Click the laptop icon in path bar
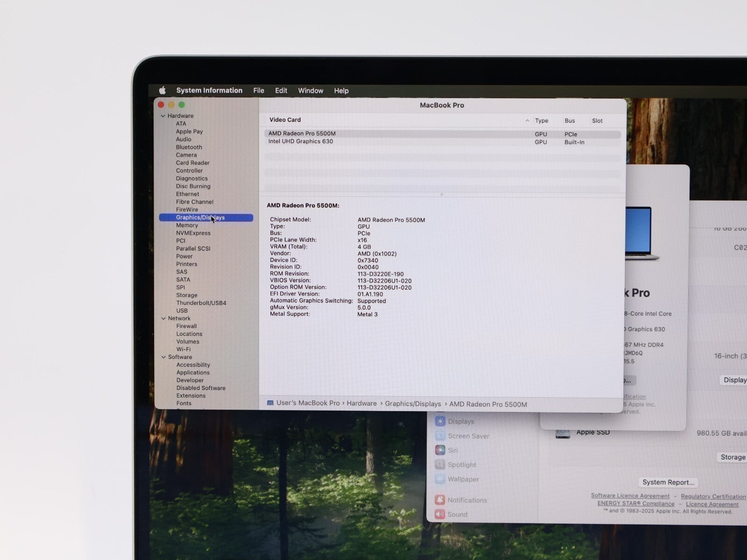Image resolution: width=747 pixels, height=560 pixels. tap(270, 403)
